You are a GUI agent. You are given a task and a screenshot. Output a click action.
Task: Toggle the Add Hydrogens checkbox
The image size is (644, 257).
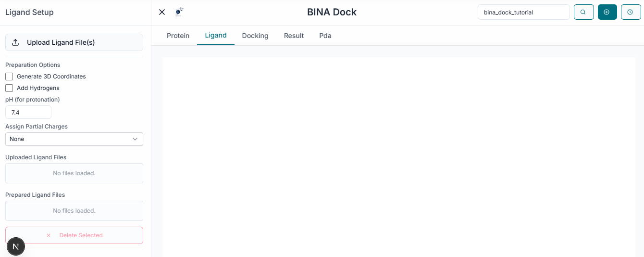coord(9,88)
